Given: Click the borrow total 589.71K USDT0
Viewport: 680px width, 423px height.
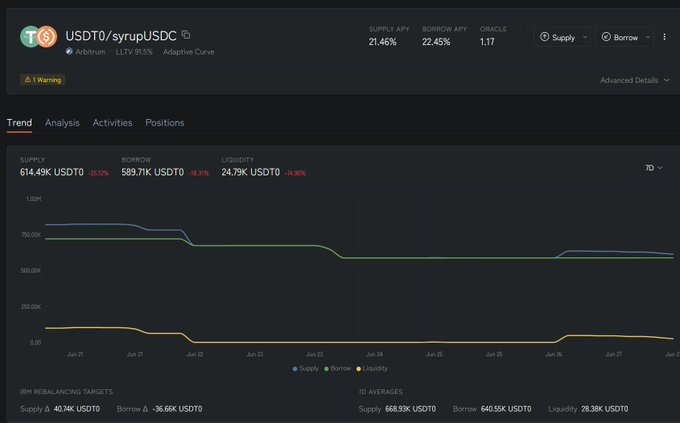Looking at the screenshot, I should tap(153, 172).
